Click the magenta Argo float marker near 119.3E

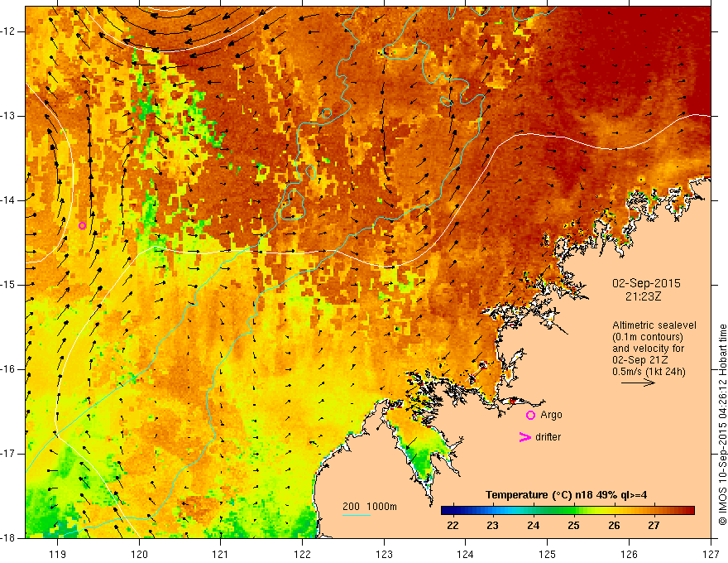click(82, 226)
